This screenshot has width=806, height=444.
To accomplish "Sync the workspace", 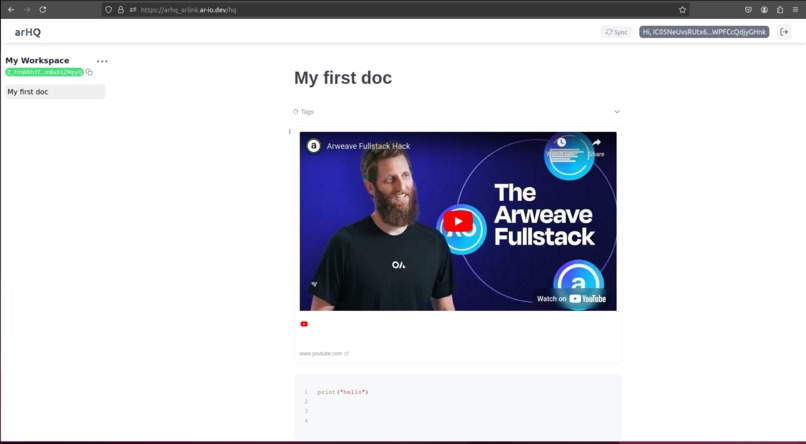I will pos(616,32).
